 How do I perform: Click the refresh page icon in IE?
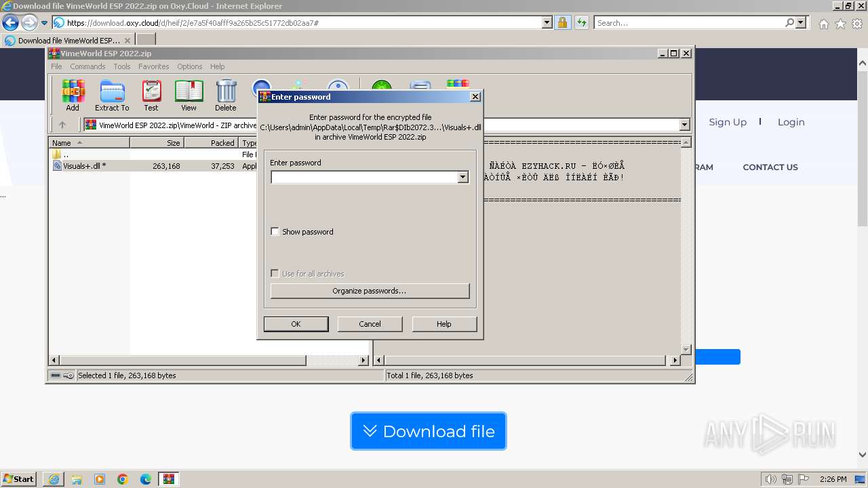581,23
